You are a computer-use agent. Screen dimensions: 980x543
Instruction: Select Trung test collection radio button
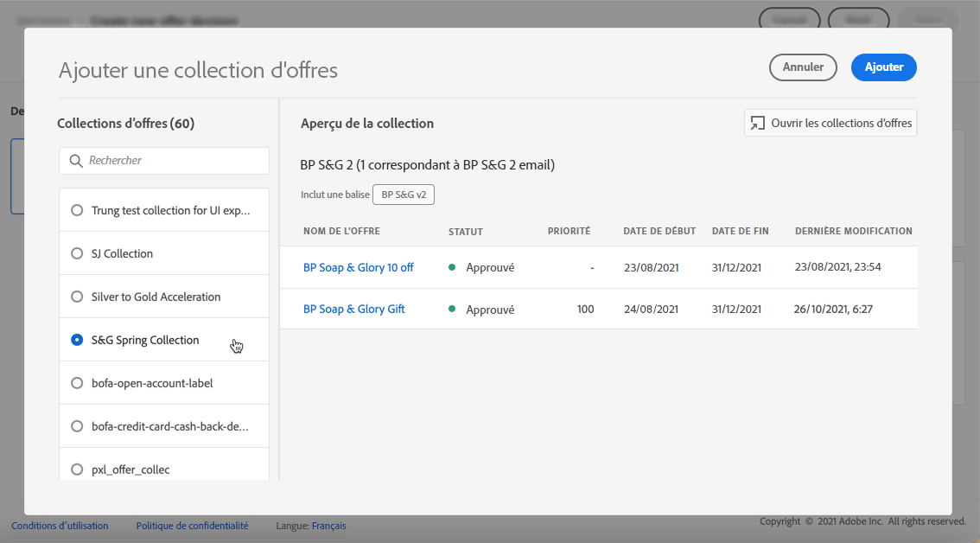point(77,210)
